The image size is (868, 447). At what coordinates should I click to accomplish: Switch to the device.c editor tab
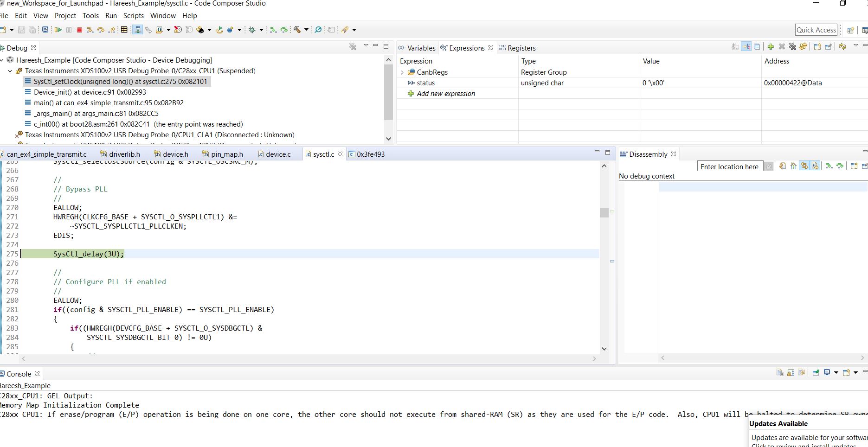pyautogui.click(x=274, y=154)
